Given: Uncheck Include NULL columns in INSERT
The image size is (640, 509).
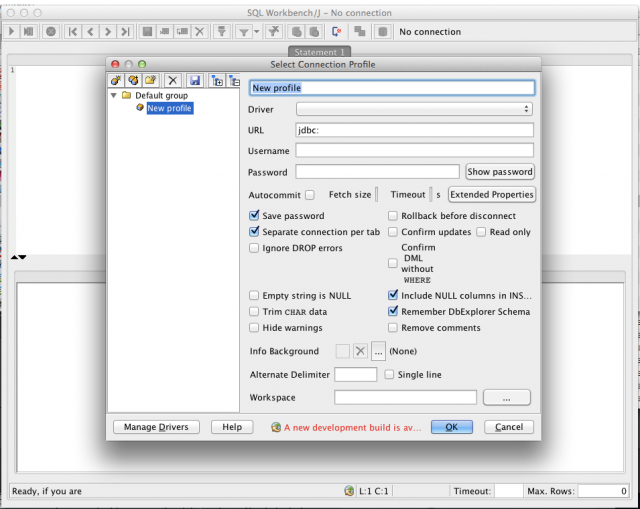Looking at the screenshot, I should click(x=393, y=295).
